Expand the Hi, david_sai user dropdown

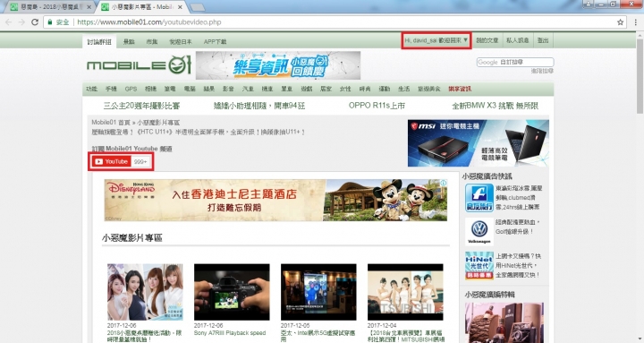coord(436,40)
